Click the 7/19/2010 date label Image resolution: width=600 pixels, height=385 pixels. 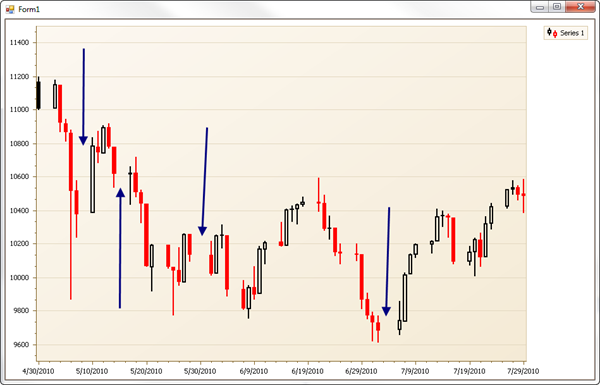[470, 371]
